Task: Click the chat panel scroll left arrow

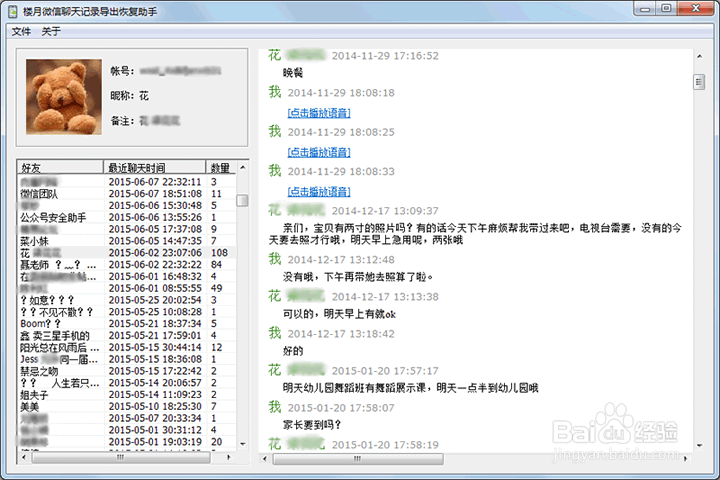Action: point(264,459)
